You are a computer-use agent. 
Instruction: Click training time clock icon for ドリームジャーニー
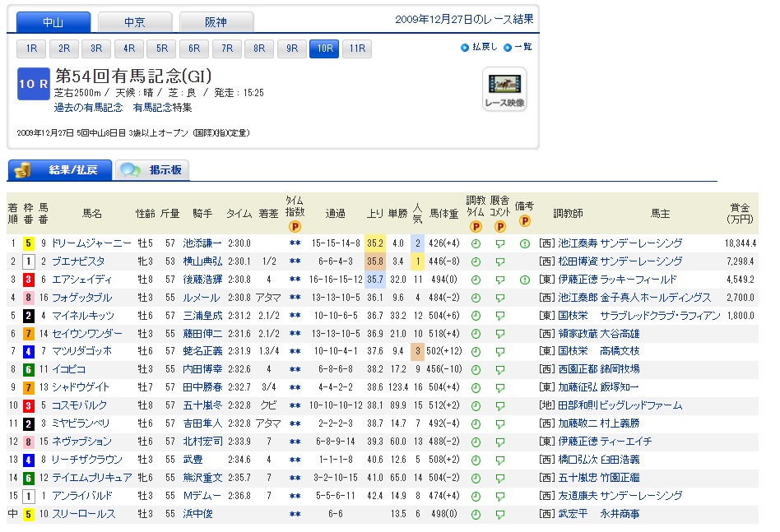476,243
